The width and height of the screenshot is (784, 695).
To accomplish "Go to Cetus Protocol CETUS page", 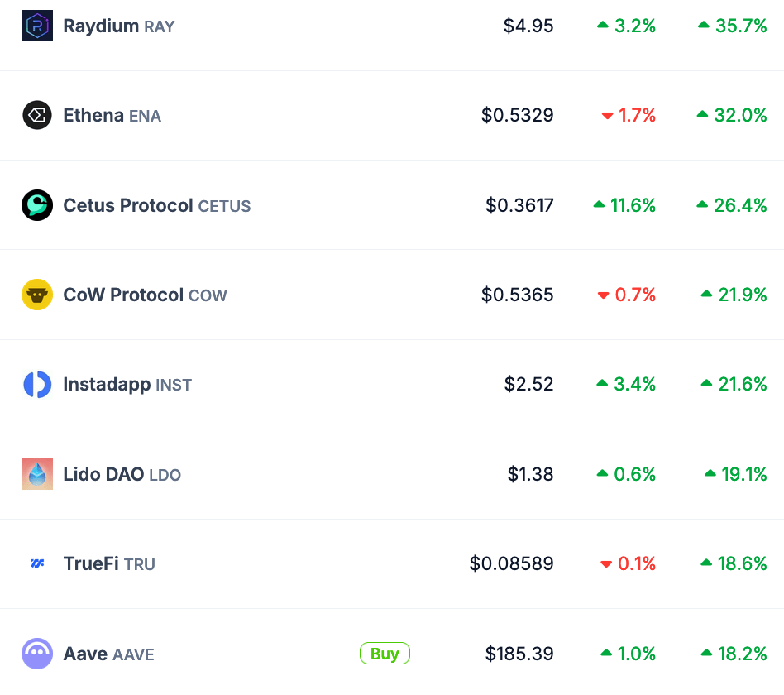I will 156,205.
